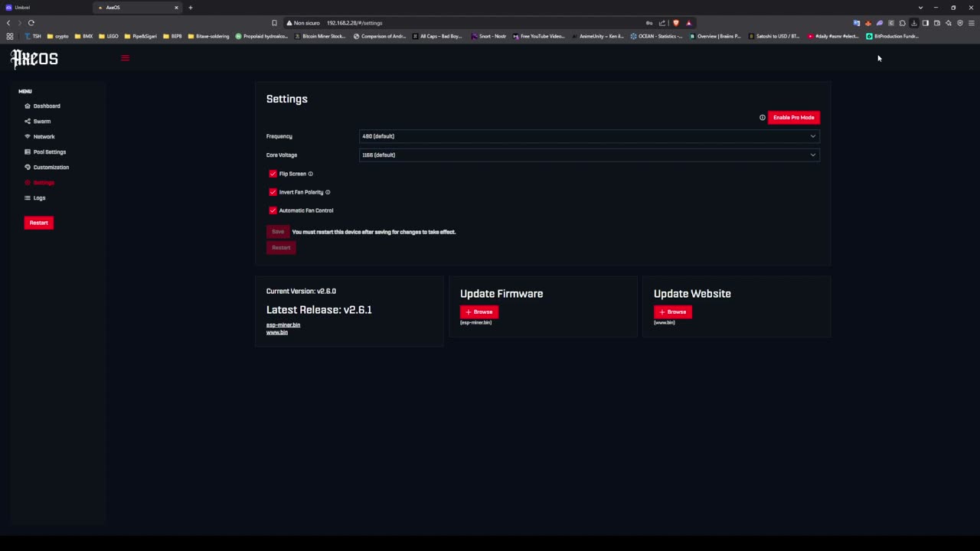Viewport: 980px width, 551px height.
Task: Open the Propolaid hydroalco bookmark
Action: pyautogui.click(x=262, y=36)
